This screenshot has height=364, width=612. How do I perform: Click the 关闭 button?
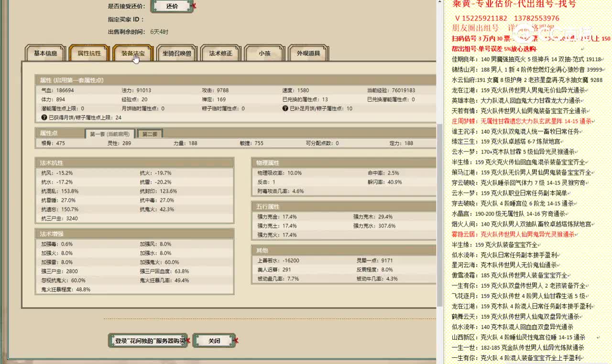[x=214, y=341]
